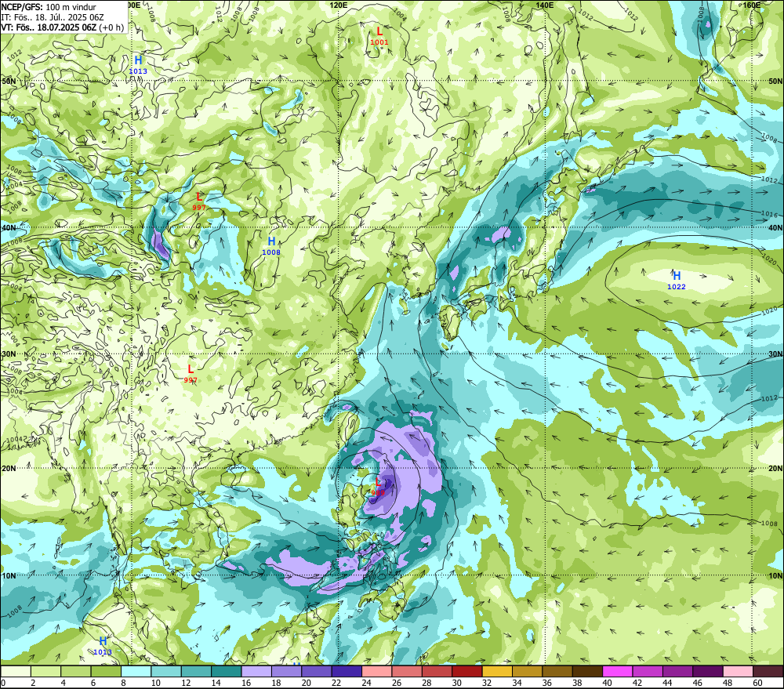Image resolution: width=784 pixels, height=689 pixels.
Task: Pick the brown swatch between 36 and 38
Action: click(557, 671)
